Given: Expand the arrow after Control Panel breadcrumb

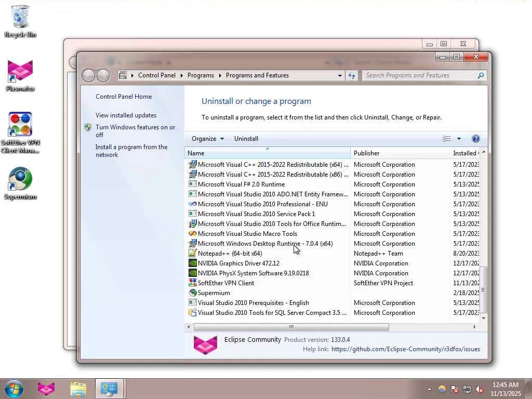Looking at the screenshot, I should [x=181, y=75].
